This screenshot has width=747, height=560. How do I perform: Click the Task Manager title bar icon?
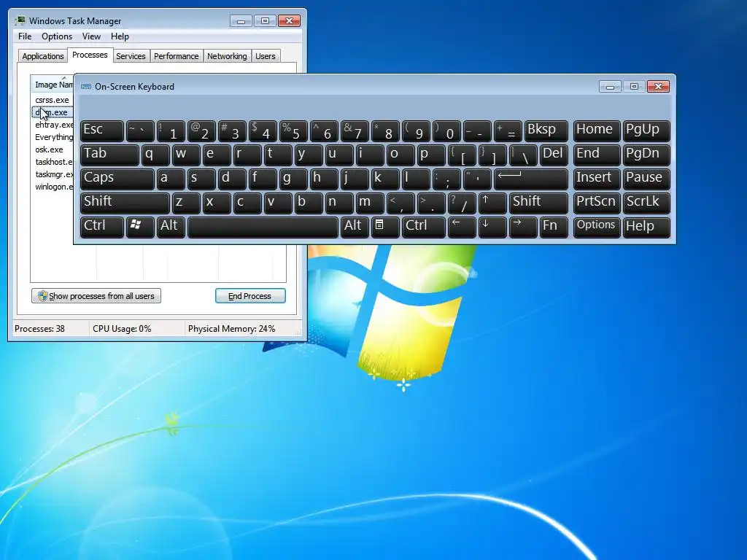click(20, 21)
